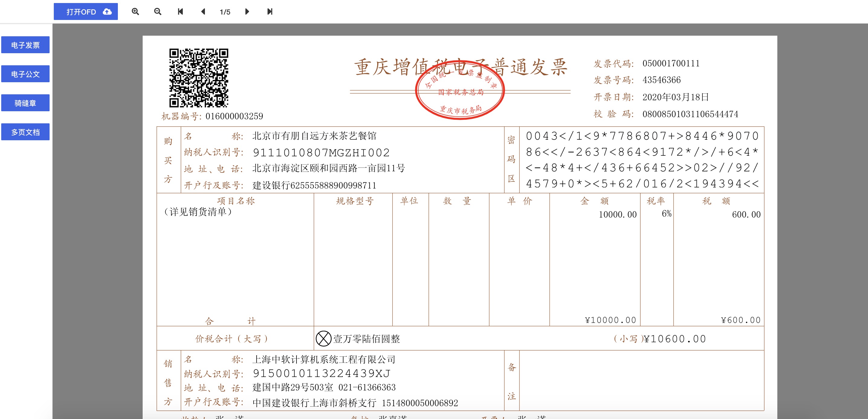The image size is (868, 419).
Task: Click the zoom in magnifier icon
Action: pyautogui.click(x=135, y=11)
